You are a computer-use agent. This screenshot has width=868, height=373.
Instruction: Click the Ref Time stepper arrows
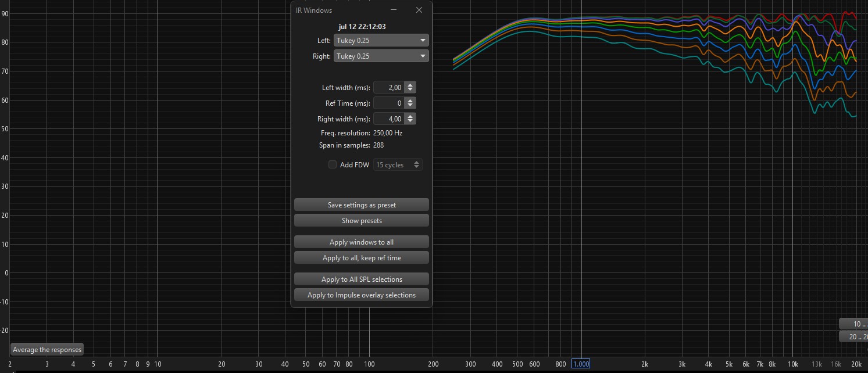coord(410,103)
